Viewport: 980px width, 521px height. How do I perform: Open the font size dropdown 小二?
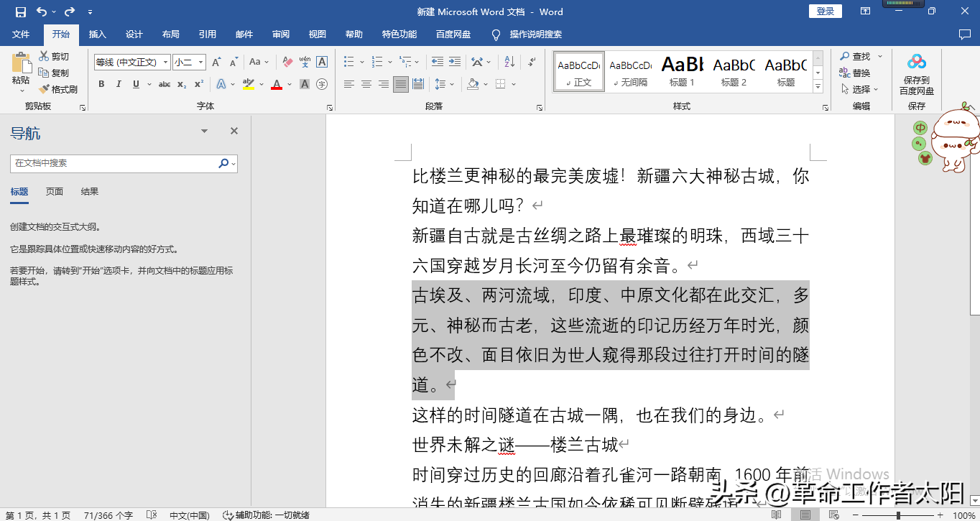[x=201, y=63]
